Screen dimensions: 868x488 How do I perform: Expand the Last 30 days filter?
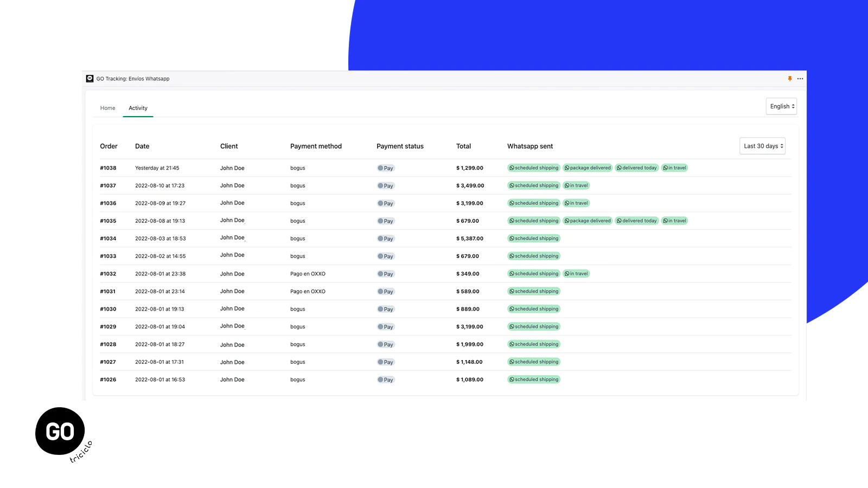(763, 146)
